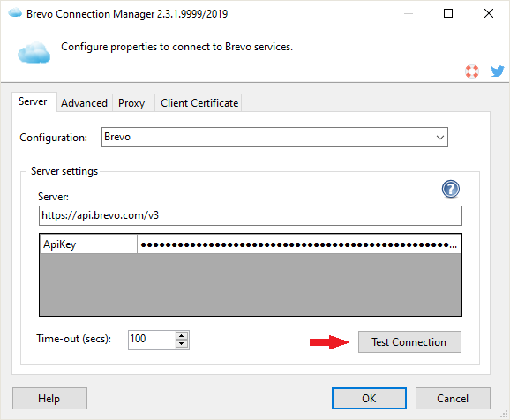Close the Brevo Connection Manager window
The height and width of the screenshot is (420, 510).
click(x=489, y=13)
